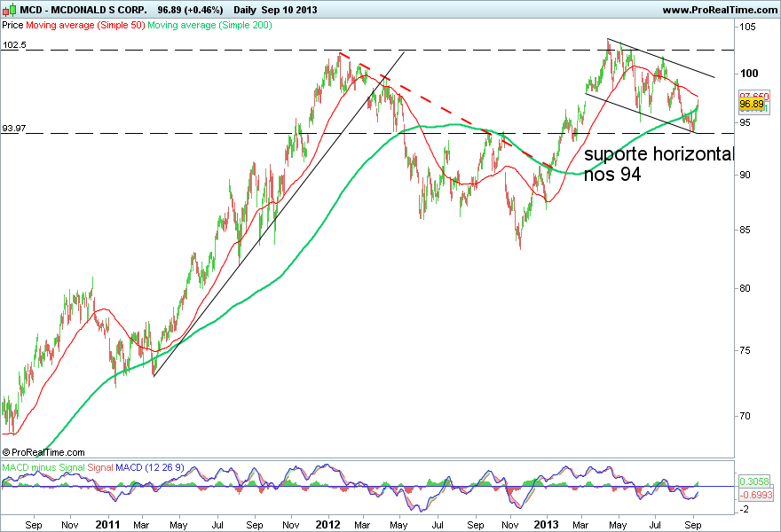Click the 75 price axis label
This screenshot has width=781, height=532.
point(745,350)
